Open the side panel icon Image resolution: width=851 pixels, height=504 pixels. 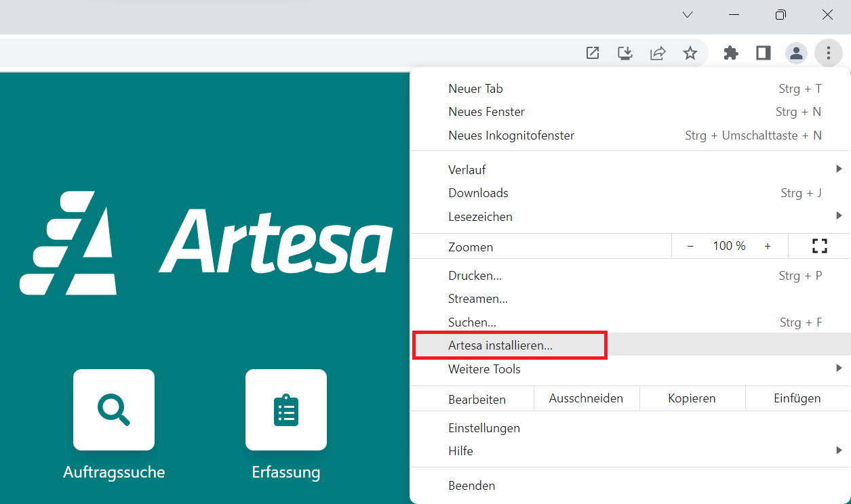tap(763, 53)
